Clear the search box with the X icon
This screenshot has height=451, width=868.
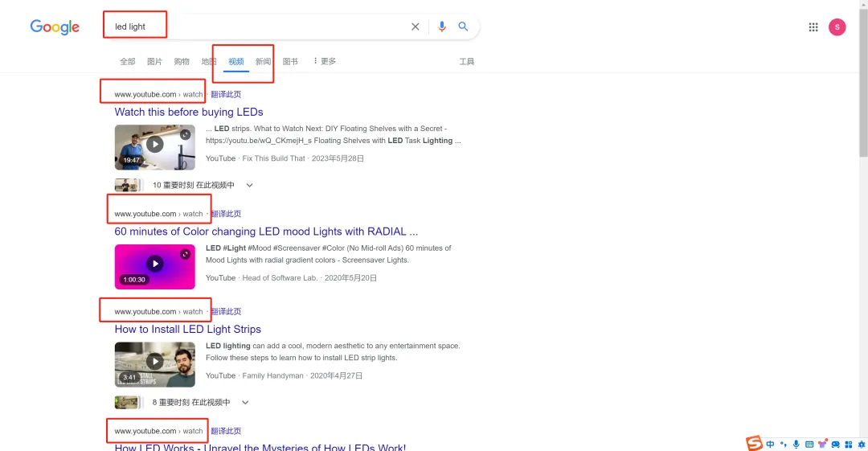pos(416,27)
